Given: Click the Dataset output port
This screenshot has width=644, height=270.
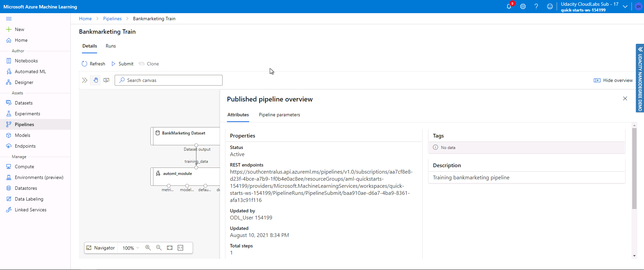Looking at the screenshot, I should coord(196,145).
